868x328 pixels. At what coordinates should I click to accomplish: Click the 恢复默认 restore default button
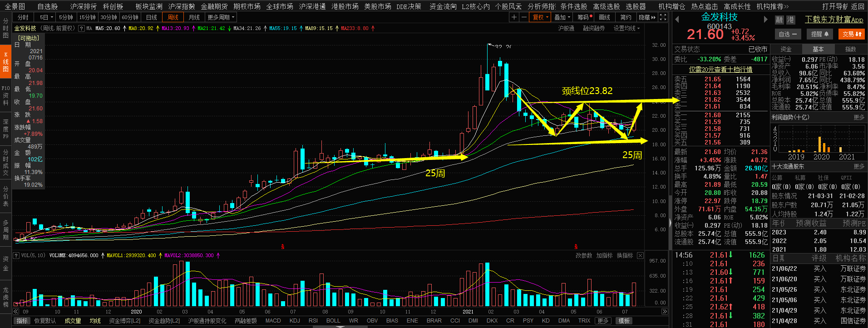[x=45, y=321]
